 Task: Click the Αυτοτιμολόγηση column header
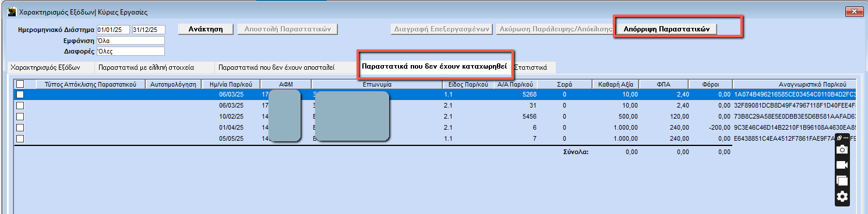click(x=174, y=84)
